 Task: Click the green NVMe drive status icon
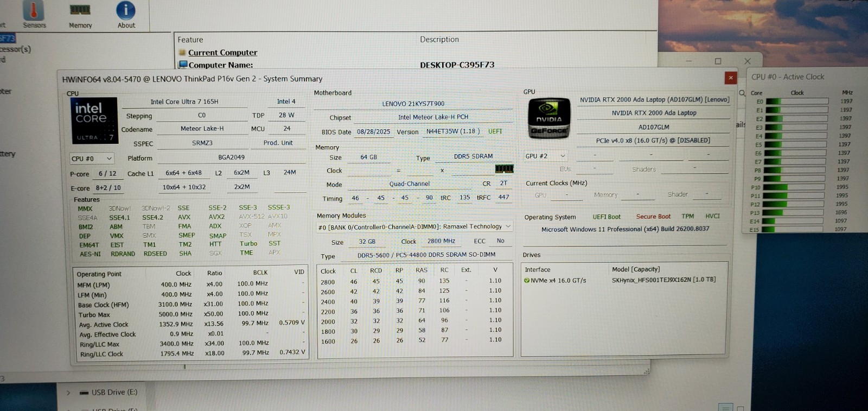527,281
